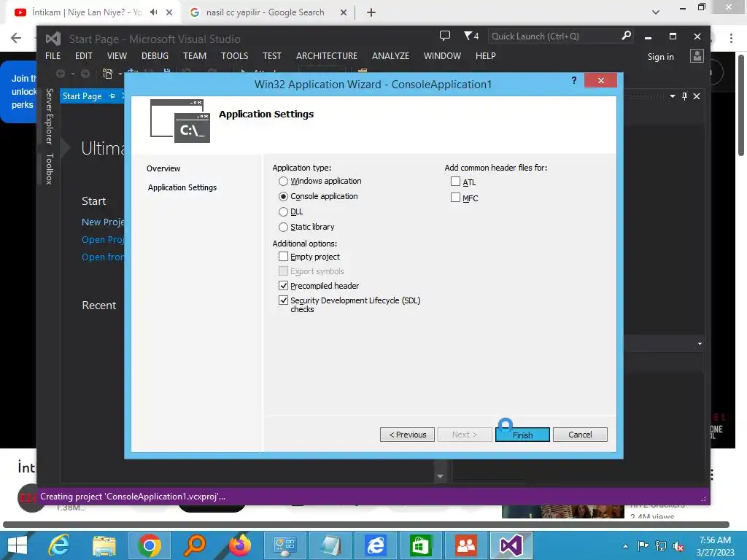The width and height of the screenshot is (747, 560).
Task: Show hidden system tray icons
Action: [625, 546]
